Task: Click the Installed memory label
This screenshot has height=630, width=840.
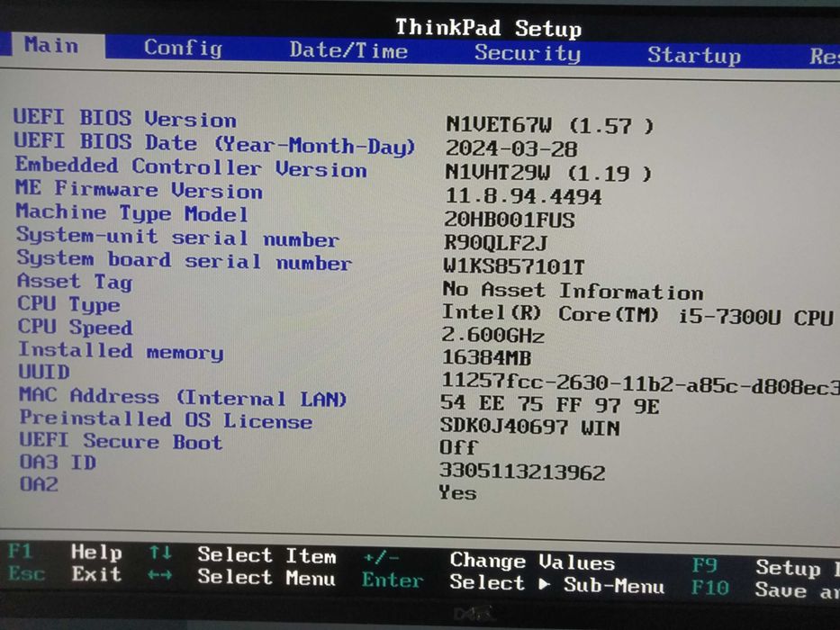Action: click(121, 350)
